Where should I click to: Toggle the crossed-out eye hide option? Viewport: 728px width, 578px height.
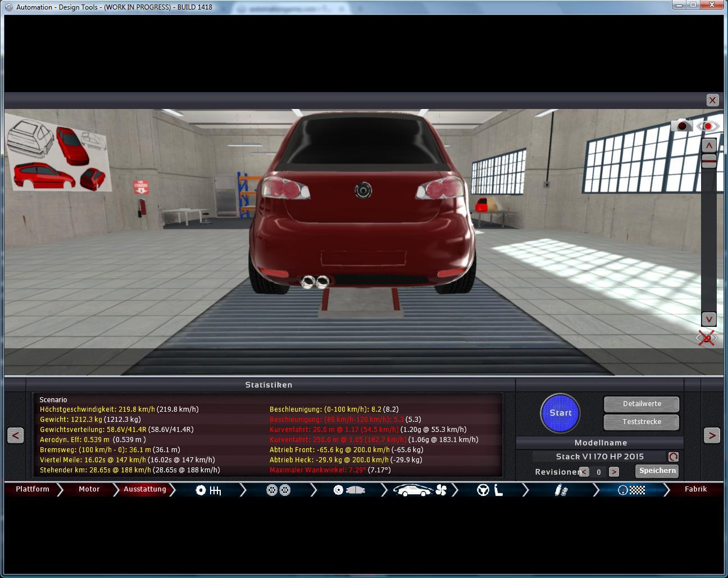707,338
